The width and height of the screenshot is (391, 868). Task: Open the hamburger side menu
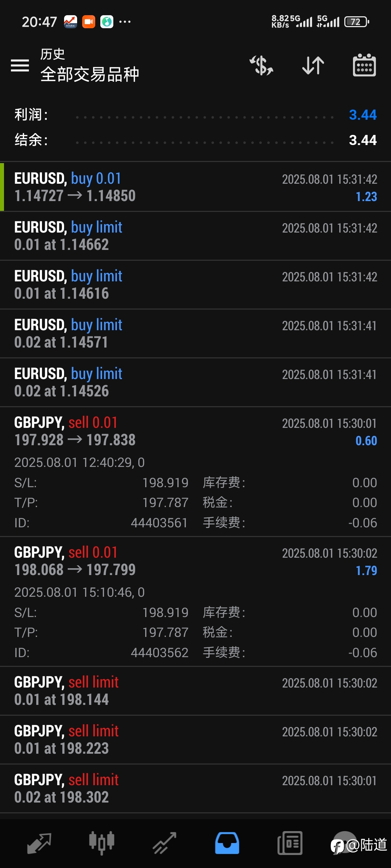(20, 65)
